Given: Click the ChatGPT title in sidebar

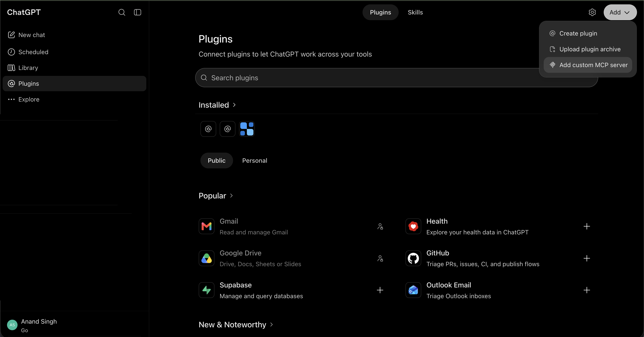Looking at the screenshot, I should 24,12.
